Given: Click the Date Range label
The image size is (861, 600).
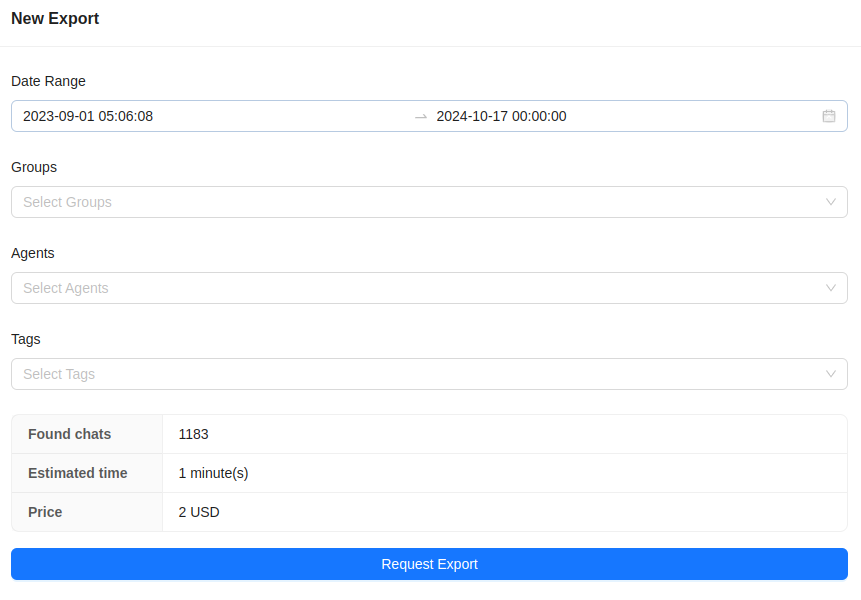Looking at the screenshot, I should tap(48, 81).
